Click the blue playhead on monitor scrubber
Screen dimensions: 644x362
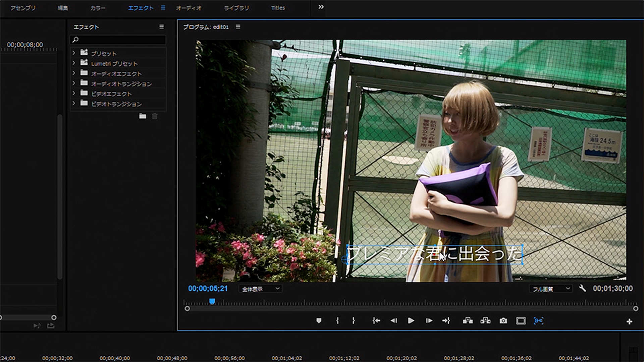point(212,301)
